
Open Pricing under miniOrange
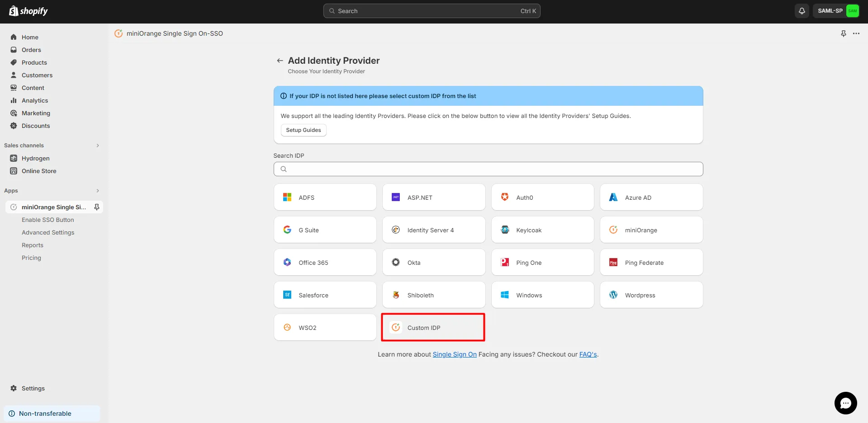(x=31, y=258)
